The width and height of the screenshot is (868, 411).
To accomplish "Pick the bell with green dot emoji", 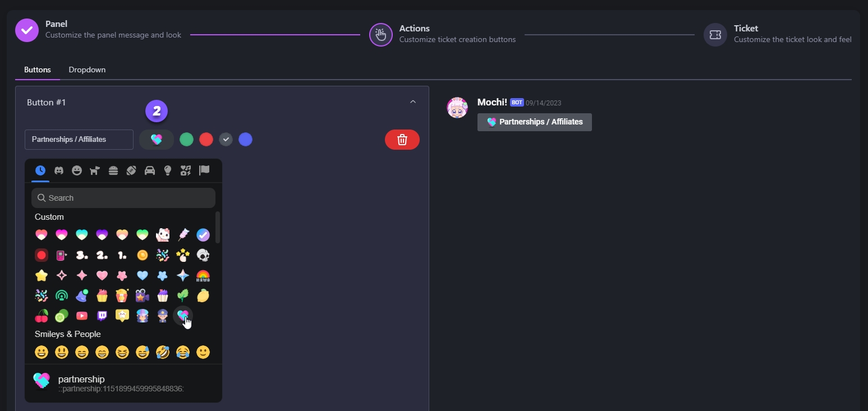I will tap(82, 295).
